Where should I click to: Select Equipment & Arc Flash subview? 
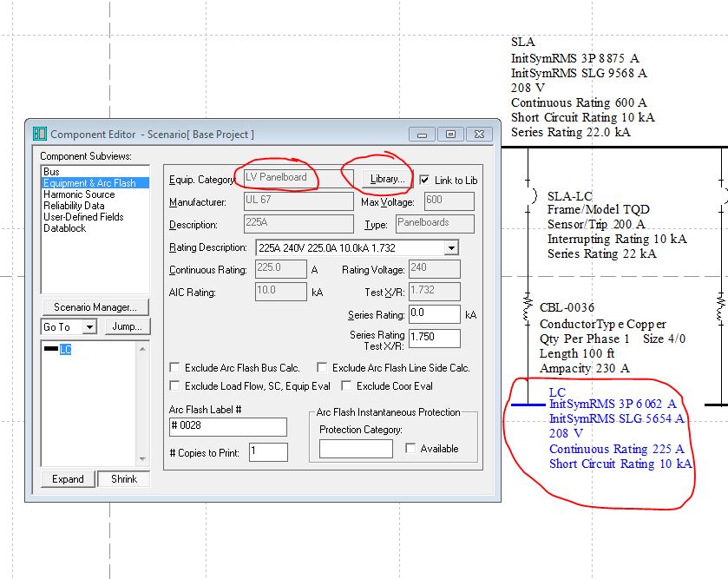[95, 183]
